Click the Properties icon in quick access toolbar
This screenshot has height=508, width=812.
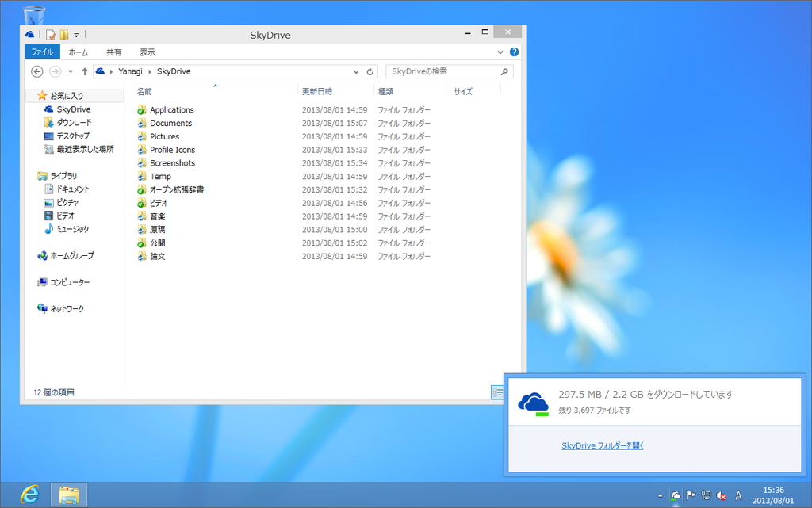click(x=50, y=35)
